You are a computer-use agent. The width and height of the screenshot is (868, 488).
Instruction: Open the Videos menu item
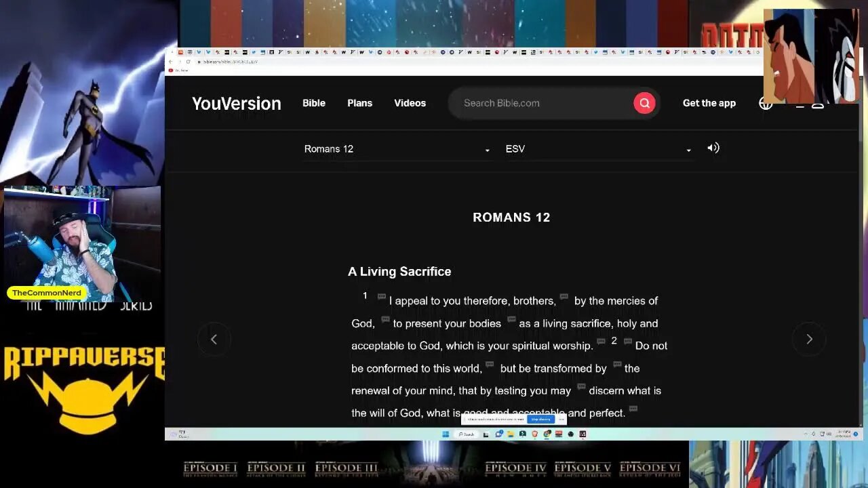410,103
